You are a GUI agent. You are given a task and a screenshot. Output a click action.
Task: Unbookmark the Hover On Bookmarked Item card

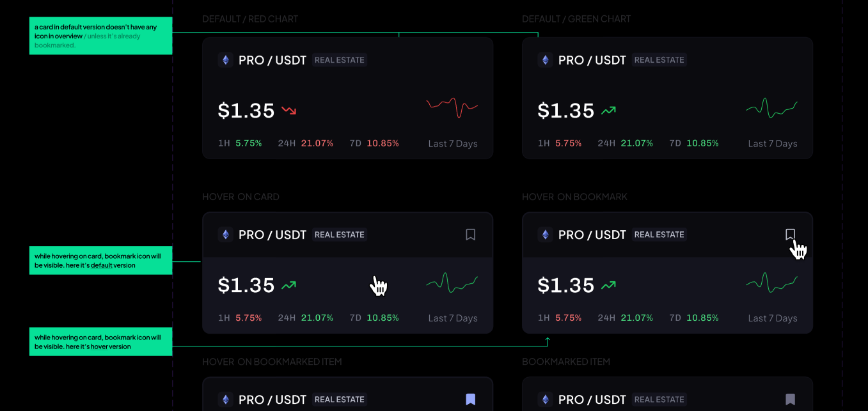pos(471,399)
